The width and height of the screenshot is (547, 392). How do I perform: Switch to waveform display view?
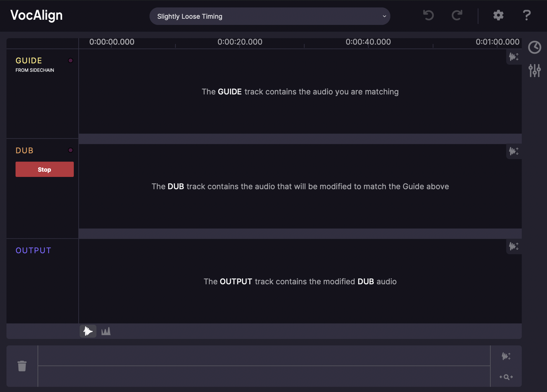point(88,331)
